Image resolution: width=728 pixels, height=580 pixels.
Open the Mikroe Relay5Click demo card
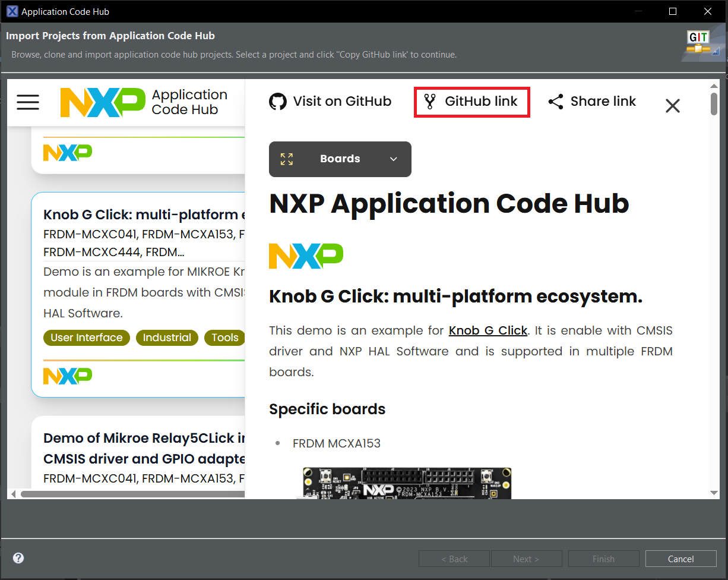pos(144,448)
